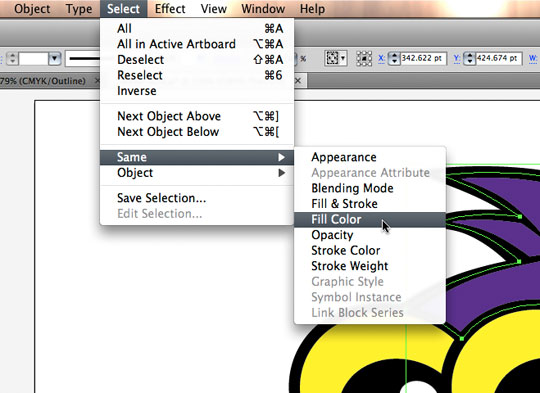Image resolution: width=540 pixels, height=393 pixels.
Task: Click the Y coordinate field 424.674 pt
Action: [499, 58]
